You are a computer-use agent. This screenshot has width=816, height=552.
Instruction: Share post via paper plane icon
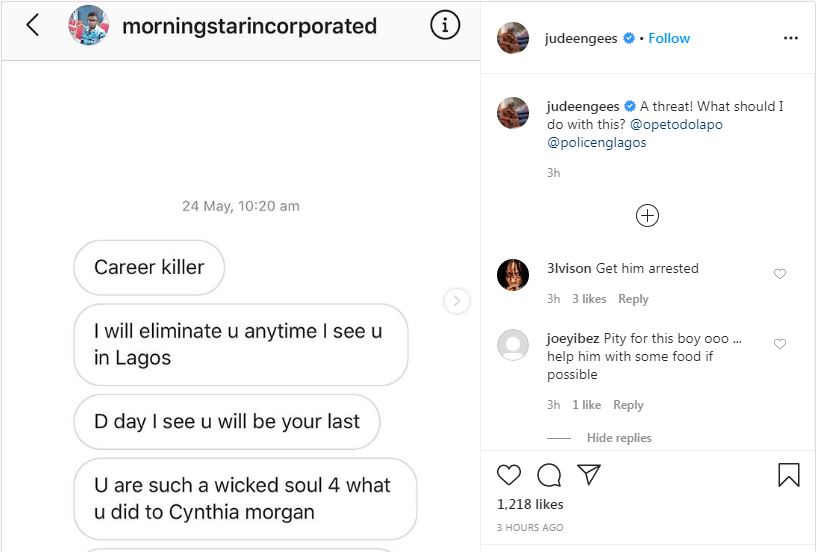pos(589,474)
